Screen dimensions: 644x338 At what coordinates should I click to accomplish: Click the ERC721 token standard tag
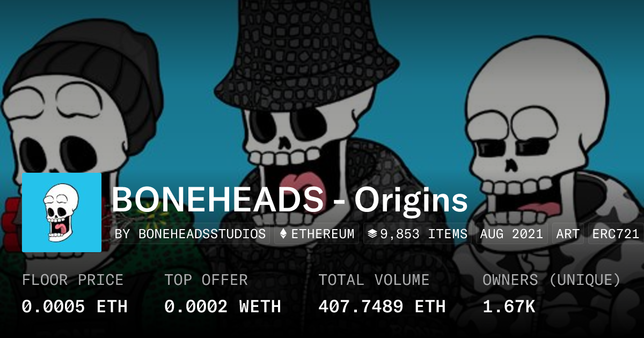616,234
